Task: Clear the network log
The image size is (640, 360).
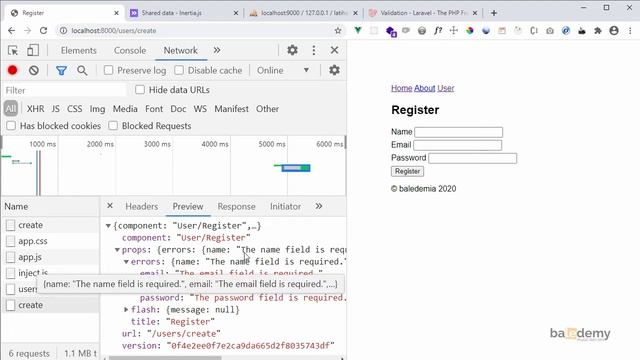Action: (34, 70)
